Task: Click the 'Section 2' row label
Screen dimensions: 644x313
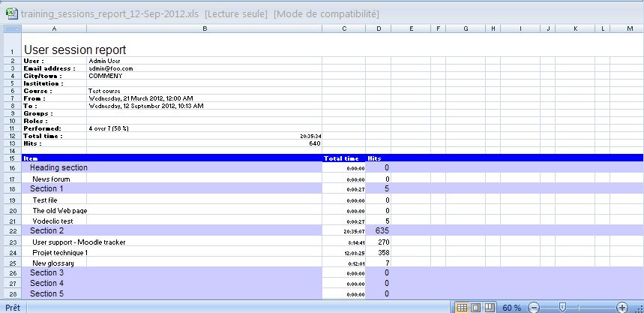Action: [46, 230]
